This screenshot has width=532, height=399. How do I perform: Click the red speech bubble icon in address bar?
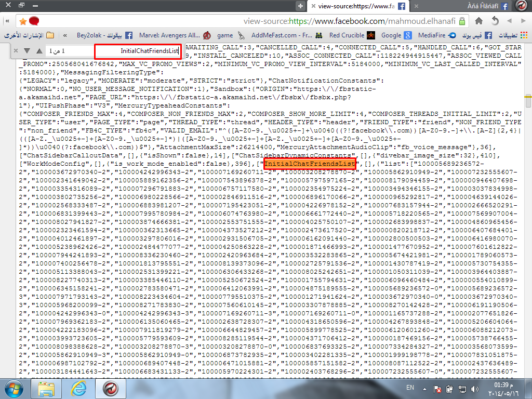tap(34, 21)
